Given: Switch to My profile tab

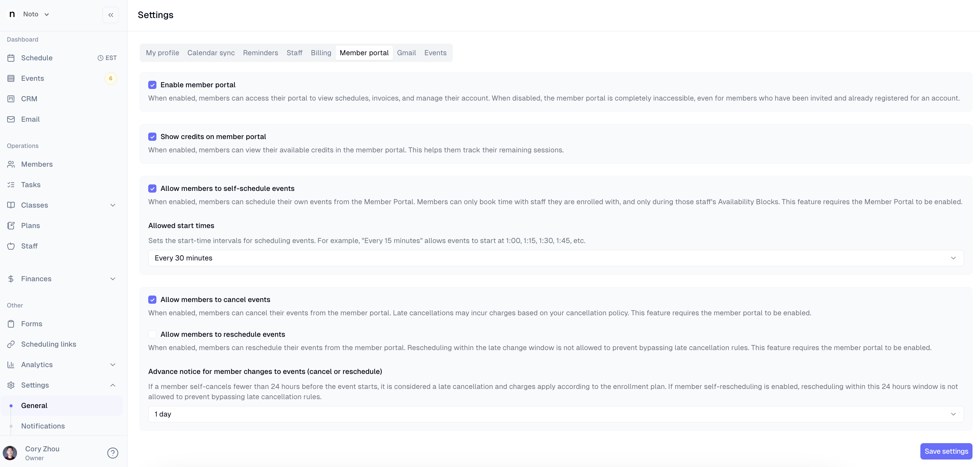Looking at the screenshot, I should pyautogui.click(x=163, y=53).
